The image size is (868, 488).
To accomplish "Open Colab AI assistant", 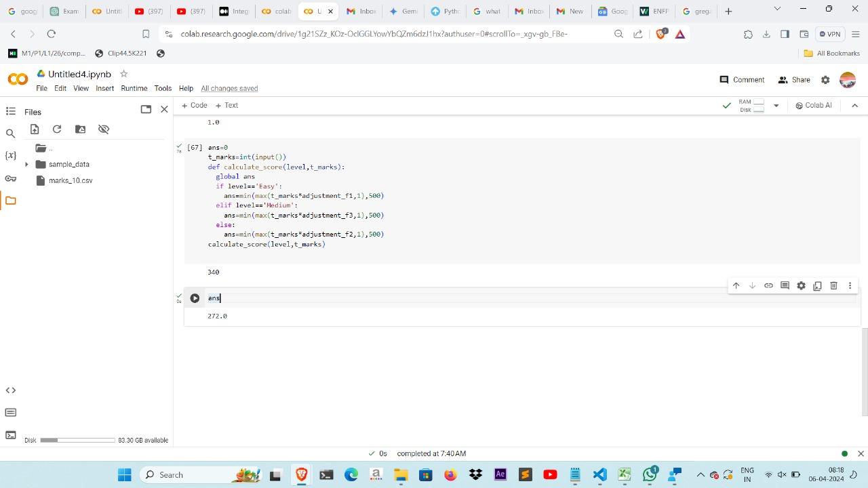I will pos(813,105).
